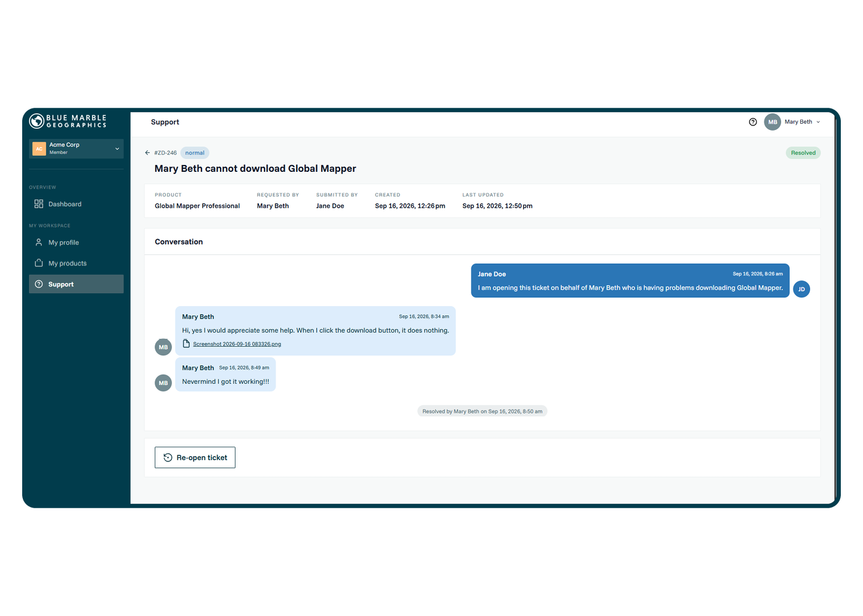Screen dimensions: 863x616
Task: Click the Resolved status badge
Action: tap(803, 153)
